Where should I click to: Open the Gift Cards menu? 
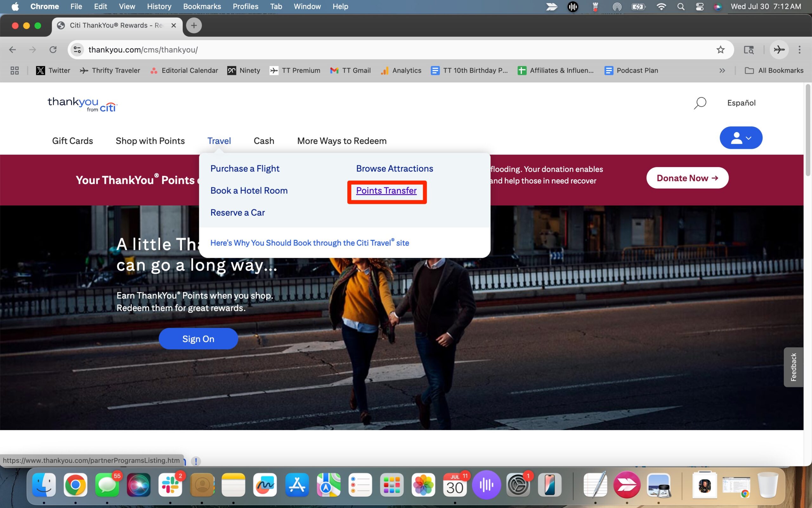72,141
